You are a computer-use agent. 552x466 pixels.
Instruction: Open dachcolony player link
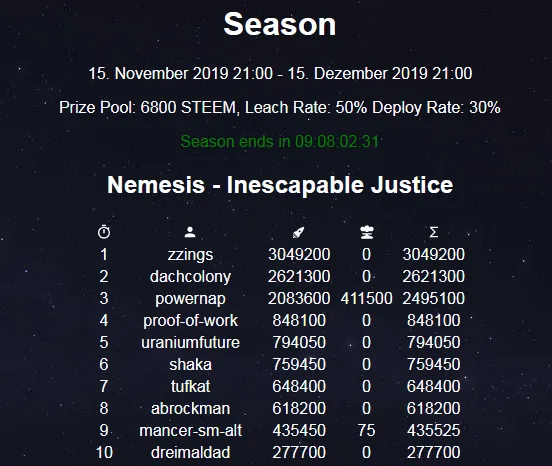click(190, 277)
